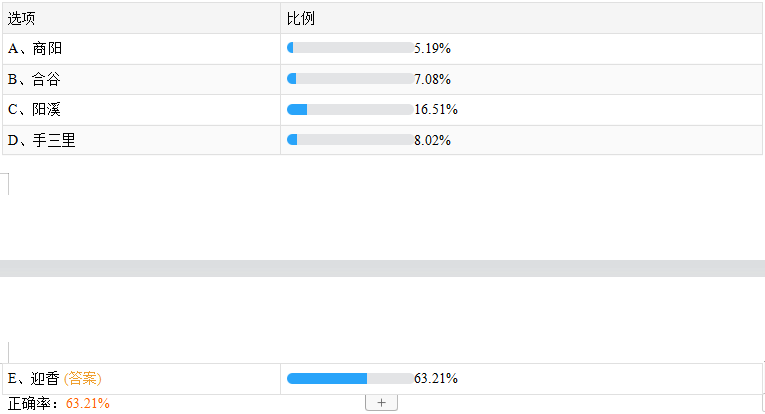Click the progress bar for 迎香
Viewport: 765px width, 414px height.
[x=350, y=378]
